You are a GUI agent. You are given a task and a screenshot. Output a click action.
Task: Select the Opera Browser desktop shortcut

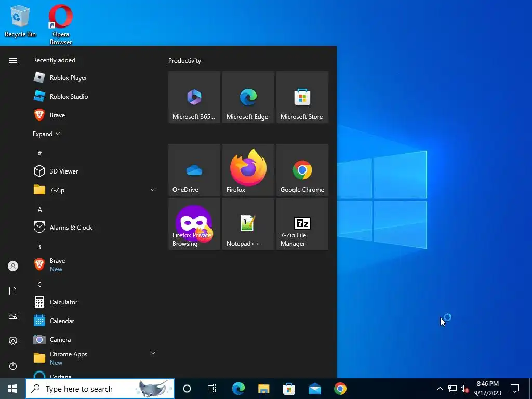coord(61,24)
